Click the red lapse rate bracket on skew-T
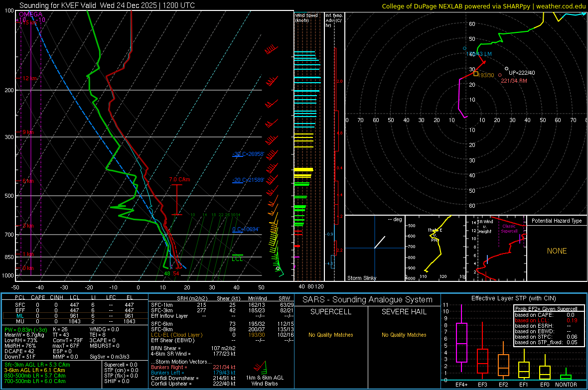 pos(176,200)
